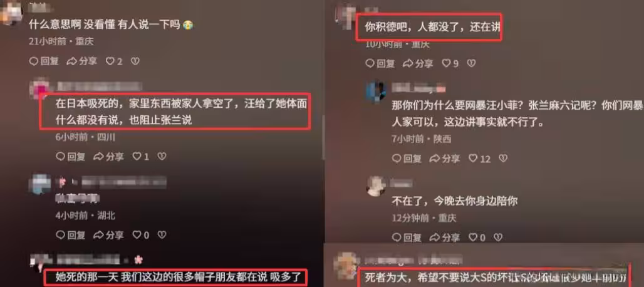The width and height of the screenshot is (644, 287).
Task: Reply to the 6小时前 四川 comment
Action: [x=71, y=157]
